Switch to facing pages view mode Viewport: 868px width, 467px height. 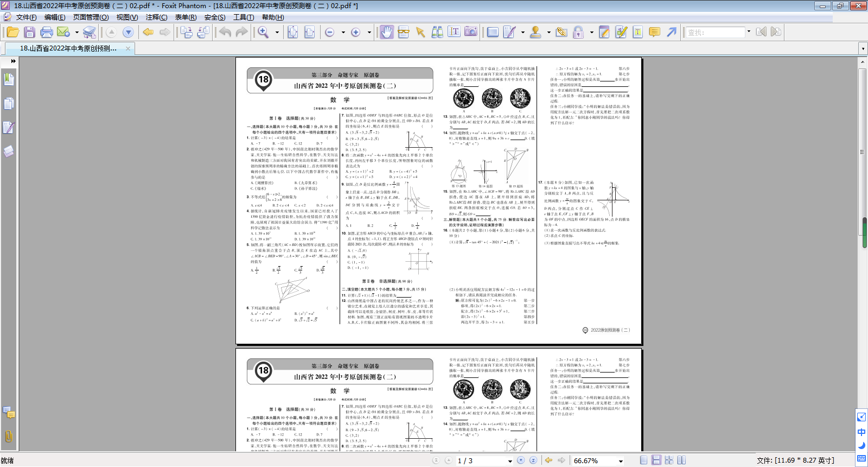681,460
